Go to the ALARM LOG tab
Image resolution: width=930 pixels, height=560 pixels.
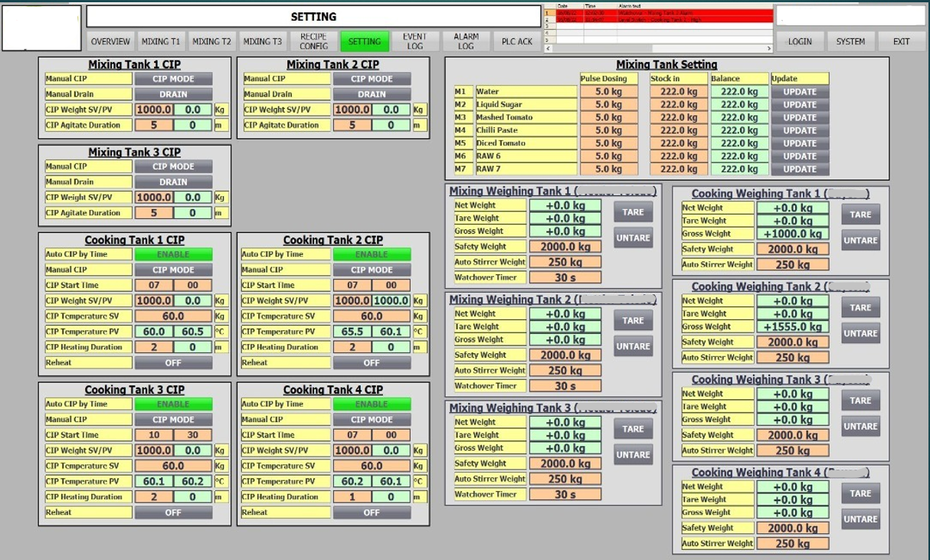466,41
